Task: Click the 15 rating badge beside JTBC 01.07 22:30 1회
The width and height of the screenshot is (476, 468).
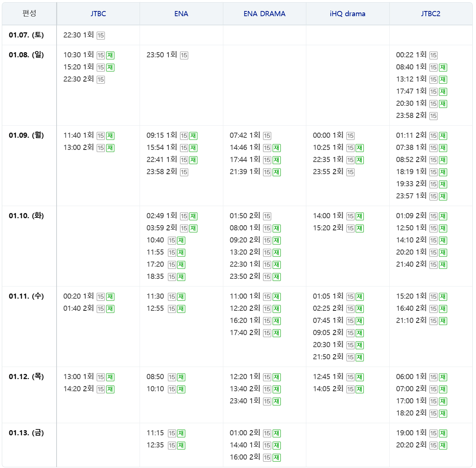Action: 101,35
